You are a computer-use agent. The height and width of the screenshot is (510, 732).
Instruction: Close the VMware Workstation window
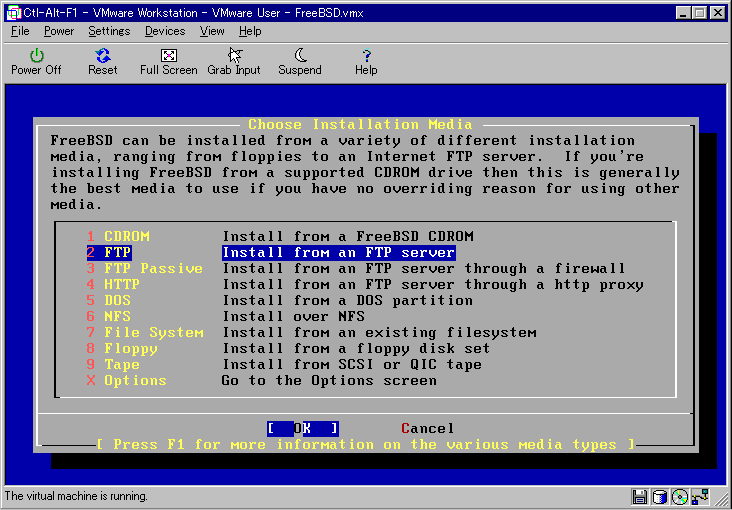718,13
